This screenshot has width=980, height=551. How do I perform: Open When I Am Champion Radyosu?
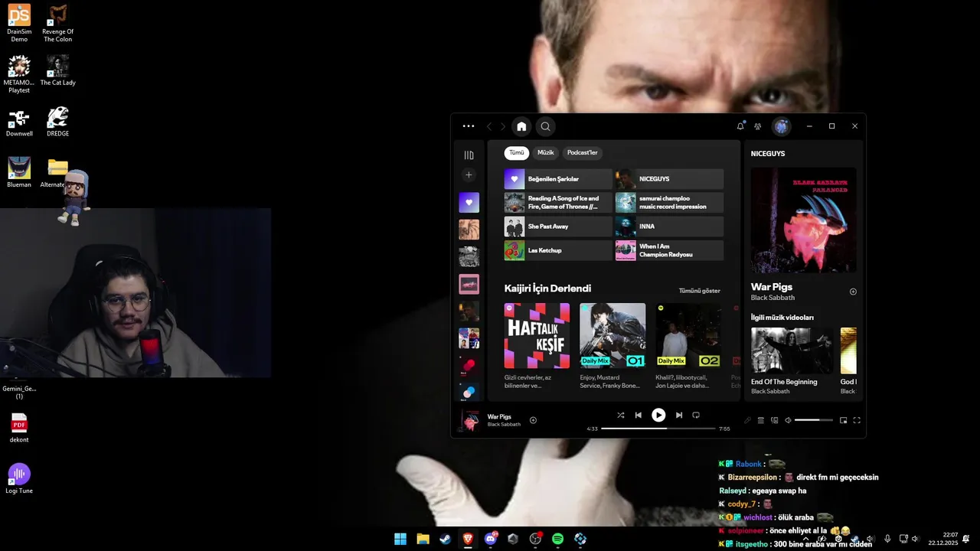[x=669, y=250]
